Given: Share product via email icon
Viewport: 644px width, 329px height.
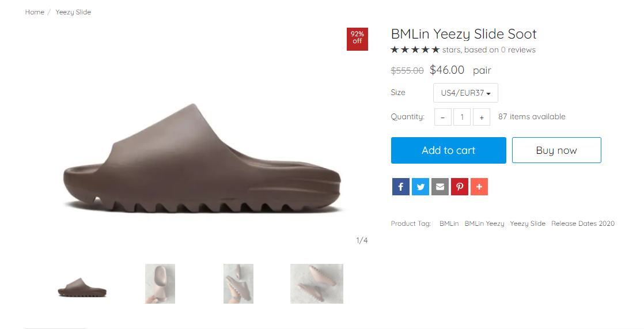Looking at the screenshot, I should click(x=440, y=187).
